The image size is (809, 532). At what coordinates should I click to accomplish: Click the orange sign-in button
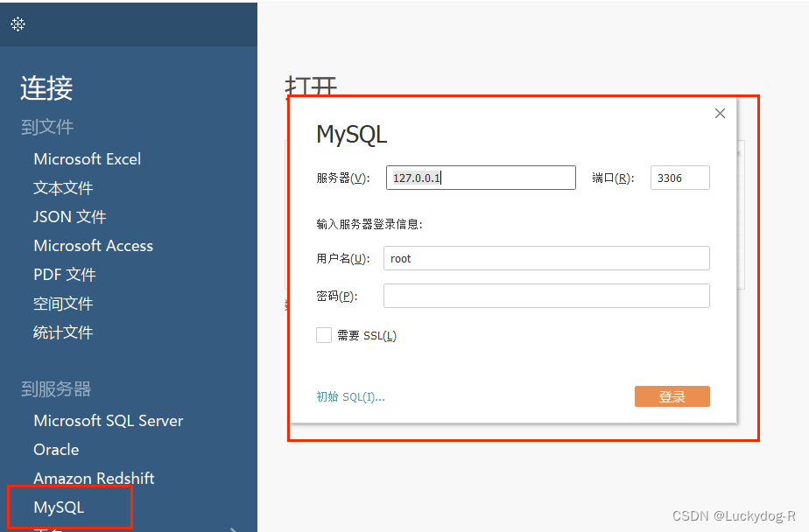click(x=672, y=396)
